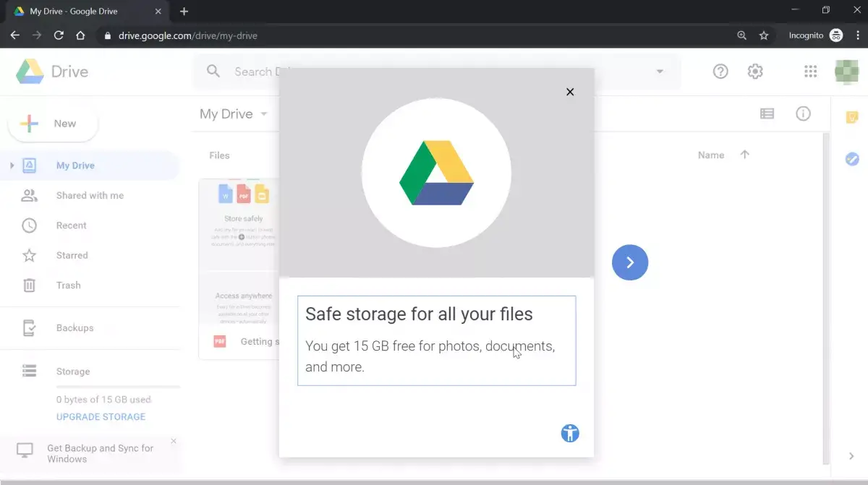Switch to list view layout
Image resolution: width=868 pixels, height=485 pixels.
pos(767,113)
